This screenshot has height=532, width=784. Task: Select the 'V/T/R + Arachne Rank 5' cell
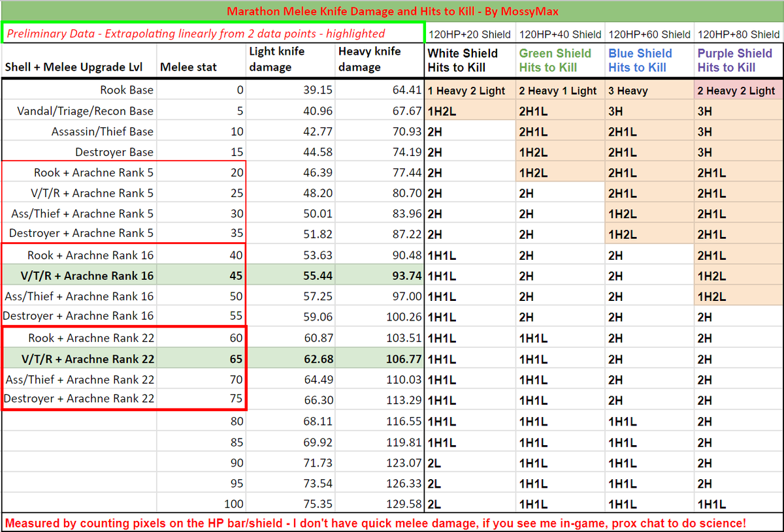point(79,193)
